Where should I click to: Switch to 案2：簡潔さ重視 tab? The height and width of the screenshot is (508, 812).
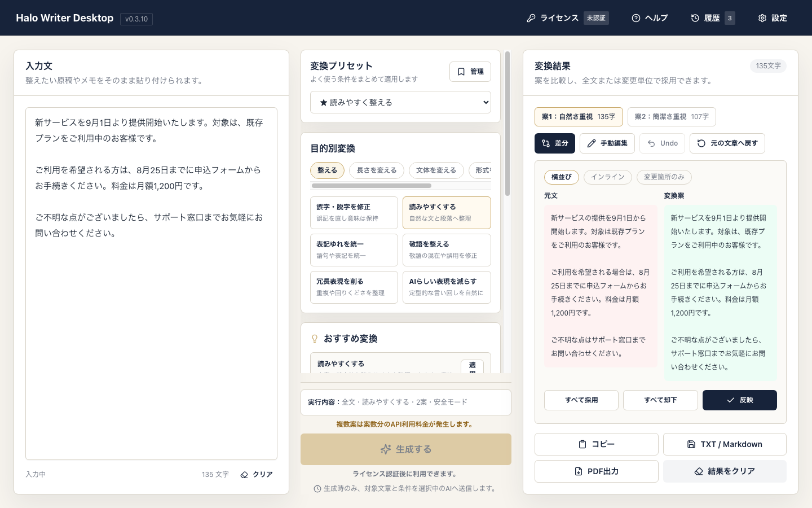(x=672, y=117)
